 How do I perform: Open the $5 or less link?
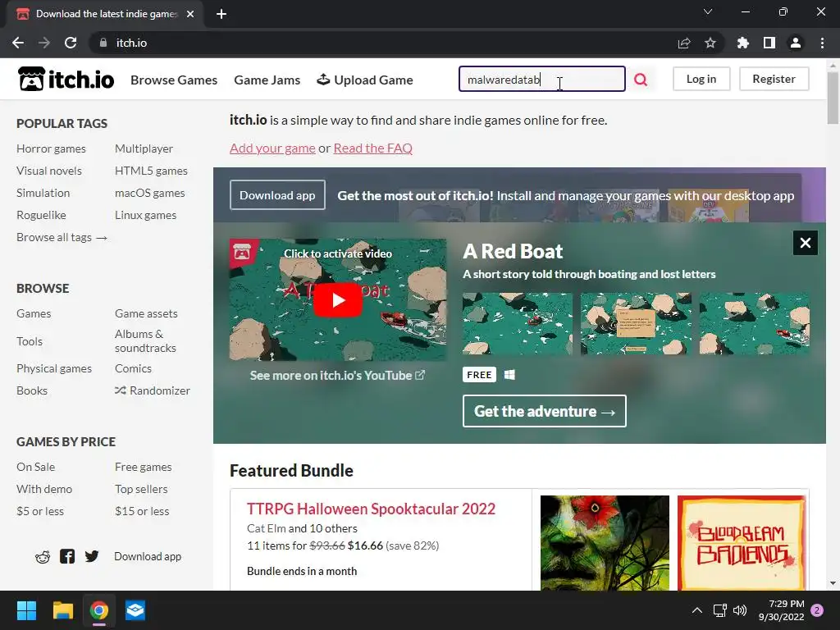coord(40,511)
